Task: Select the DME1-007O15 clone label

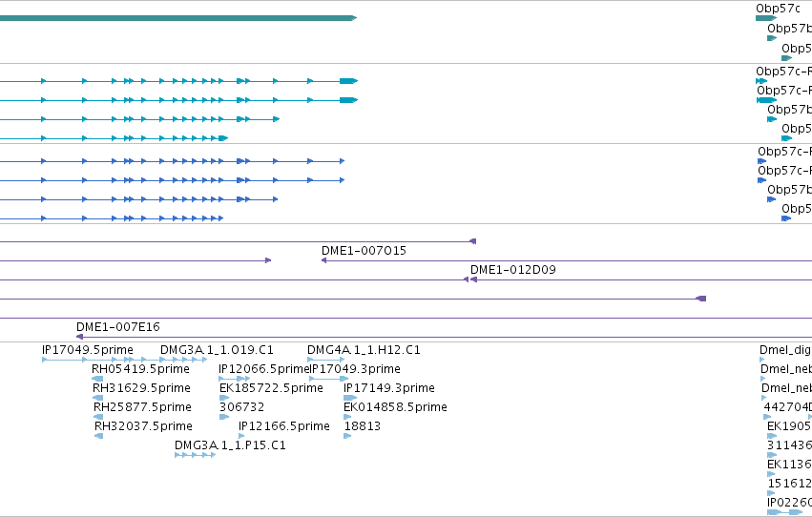Action: (x=364, y=251)
